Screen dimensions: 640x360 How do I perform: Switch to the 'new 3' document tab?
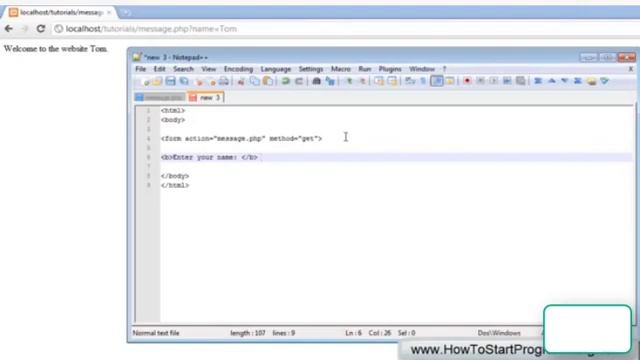(x=206, y=98)
